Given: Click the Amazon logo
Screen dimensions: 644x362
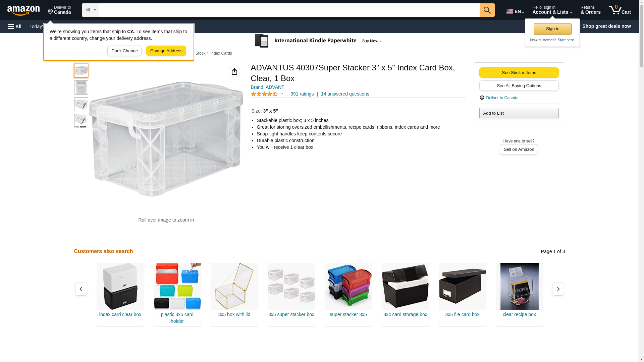Looking at the screenshot, I should [x=23, y=10].
